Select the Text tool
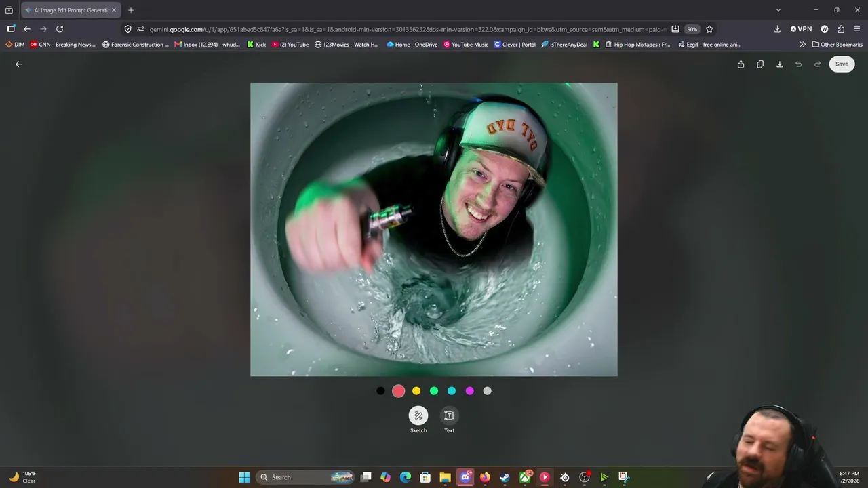 click(x=449, y=415)
